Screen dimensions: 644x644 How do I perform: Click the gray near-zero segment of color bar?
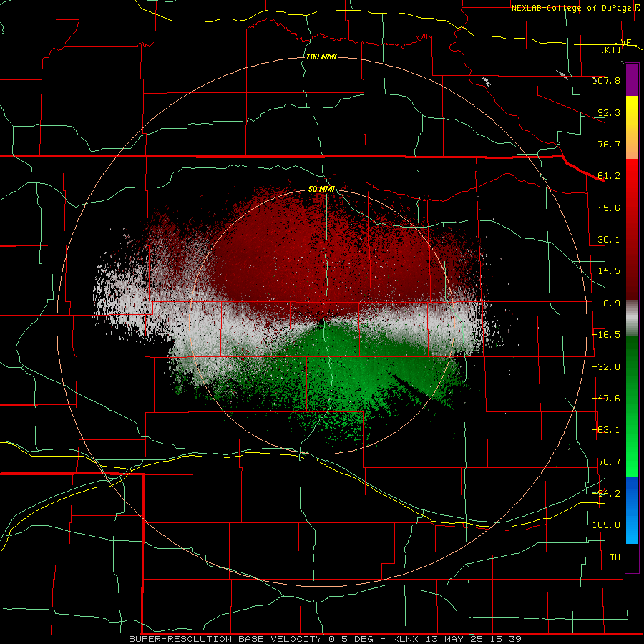click(x=632, y=318)
